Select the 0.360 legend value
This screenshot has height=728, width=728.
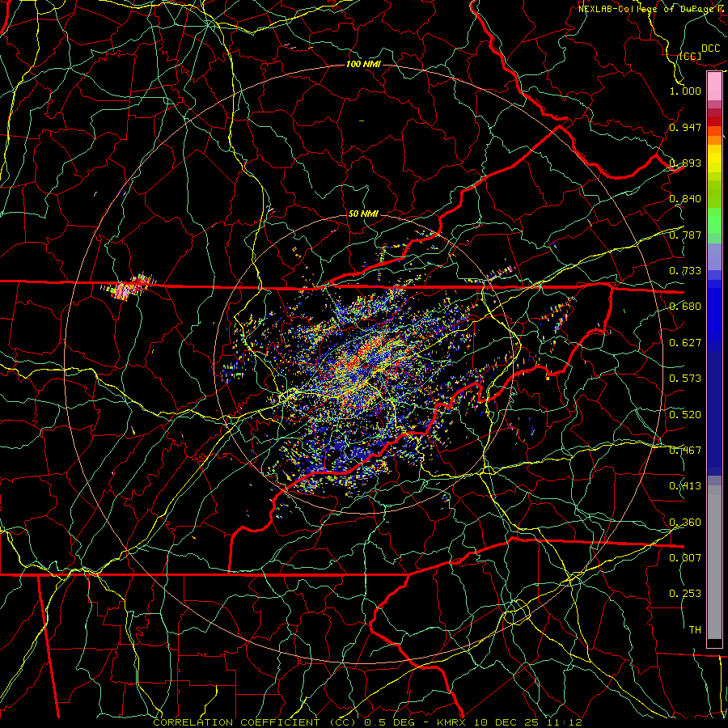685,523
